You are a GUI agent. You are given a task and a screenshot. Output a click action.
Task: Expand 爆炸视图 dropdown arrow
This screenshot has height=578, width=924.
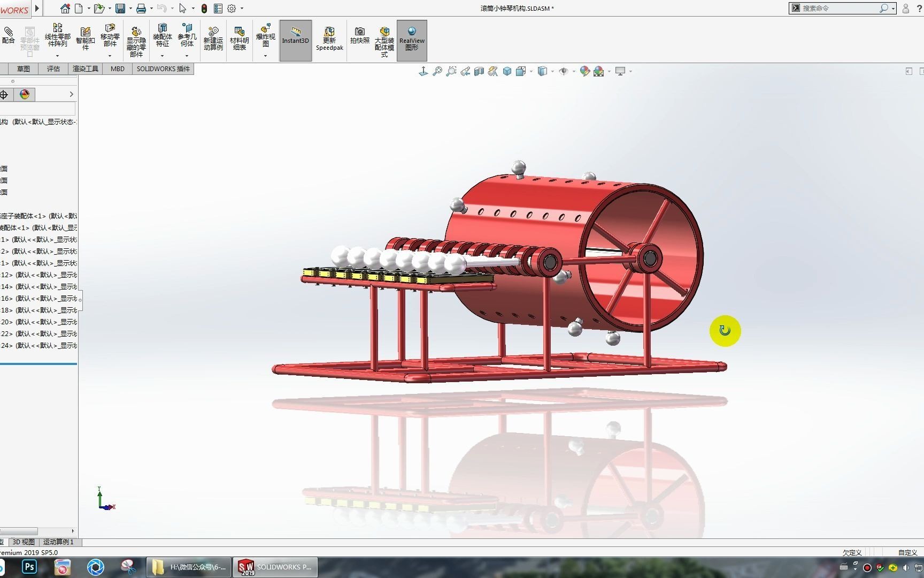266,56
